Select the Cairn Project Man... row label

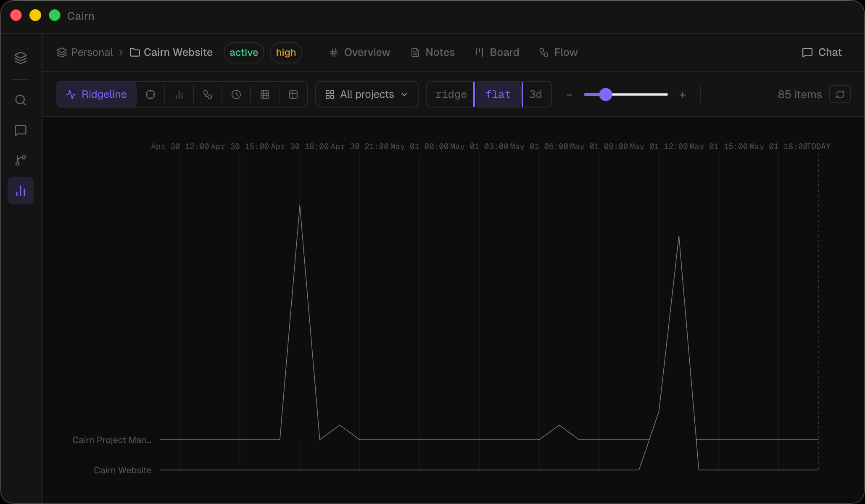coord(112,440)
